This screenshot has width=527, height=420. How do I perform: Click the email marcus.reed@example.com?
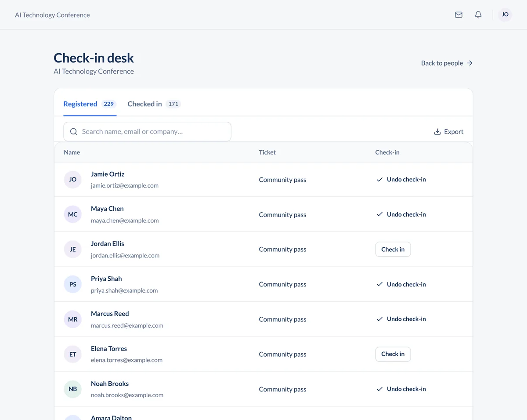(127, 326)
